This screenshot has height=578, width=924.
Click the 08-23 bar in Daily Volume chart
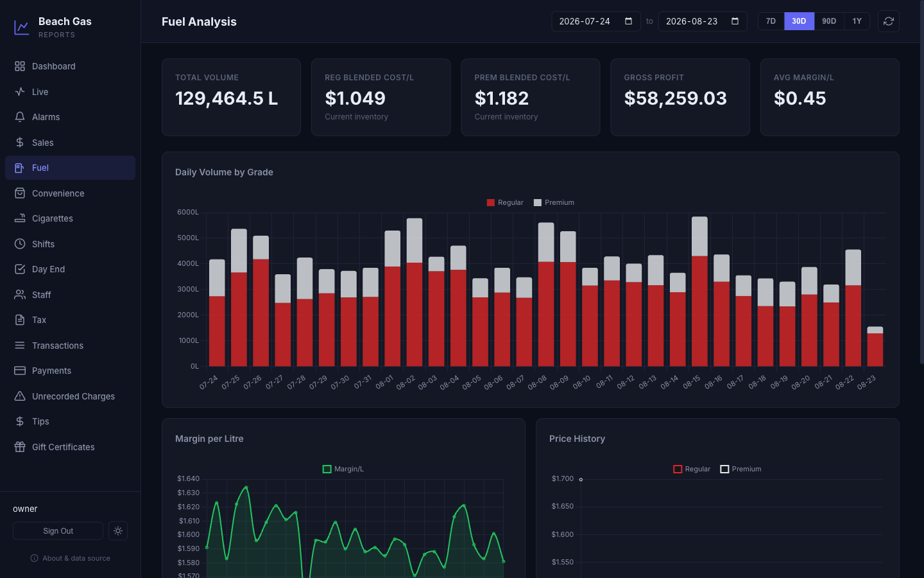click(x=875, y=347)
